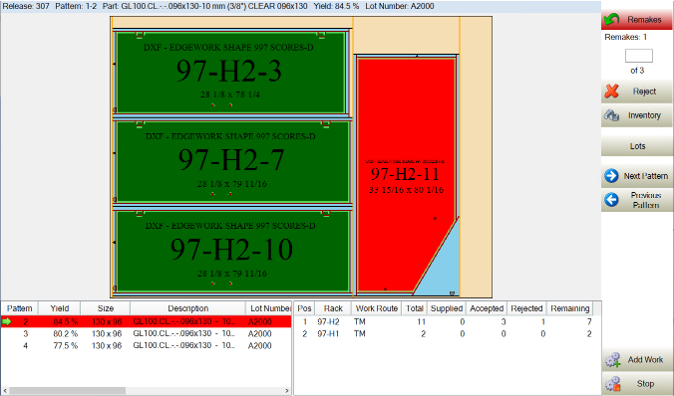Select green piece 97-H2-10
The height and width of the screenshot is (396, 674).
233,251
